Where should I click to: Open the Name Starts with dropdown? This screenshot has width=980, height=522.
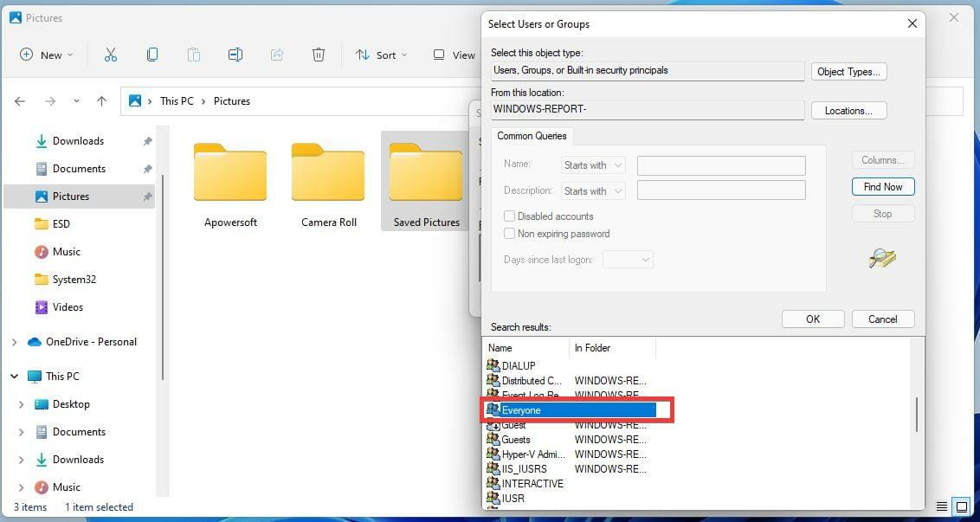[593, 165]
